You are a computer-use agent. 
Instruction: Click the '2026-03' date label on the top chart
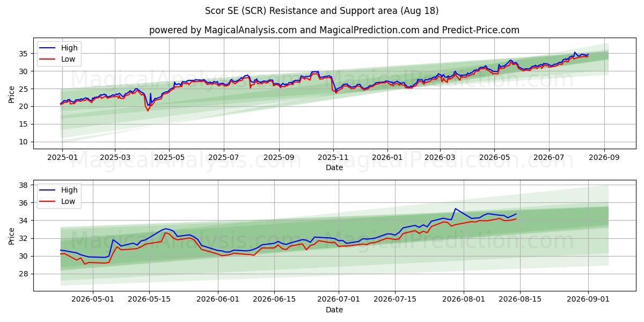pos(440,157)
